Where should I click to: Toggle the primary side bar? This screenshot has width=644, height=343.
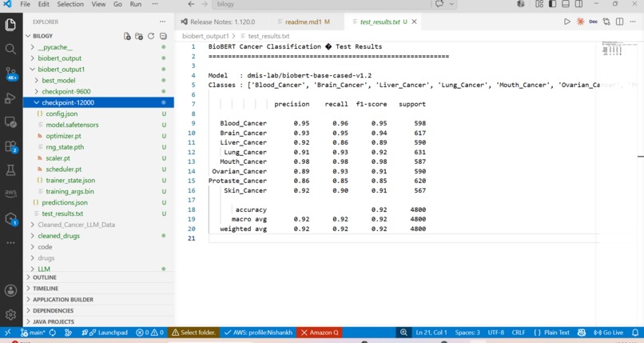tap(552, 4)
